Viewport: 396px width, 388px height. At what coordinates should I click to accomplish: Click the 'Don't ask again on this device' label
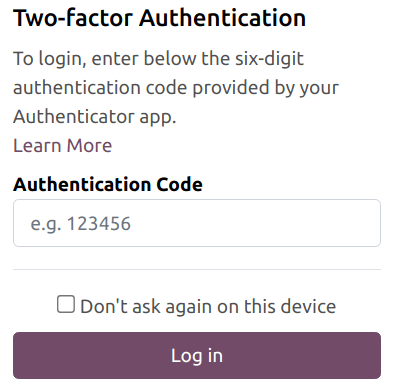pos(208,306)
